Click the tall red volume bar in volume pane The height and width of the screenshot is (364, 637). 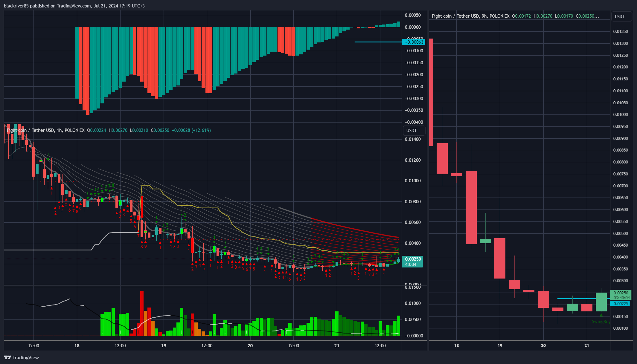pyautogui.click(x=142, y=313)
